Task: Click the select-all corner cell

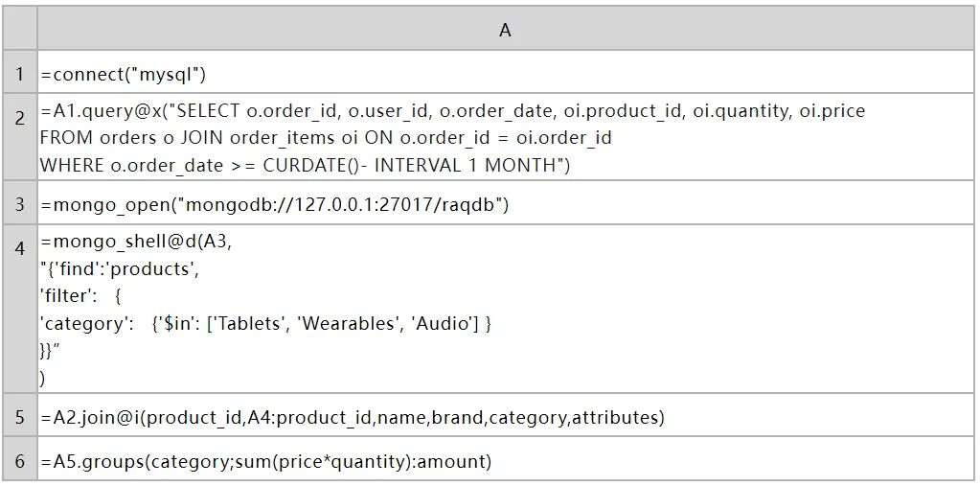Action: (x=19, y=31)
